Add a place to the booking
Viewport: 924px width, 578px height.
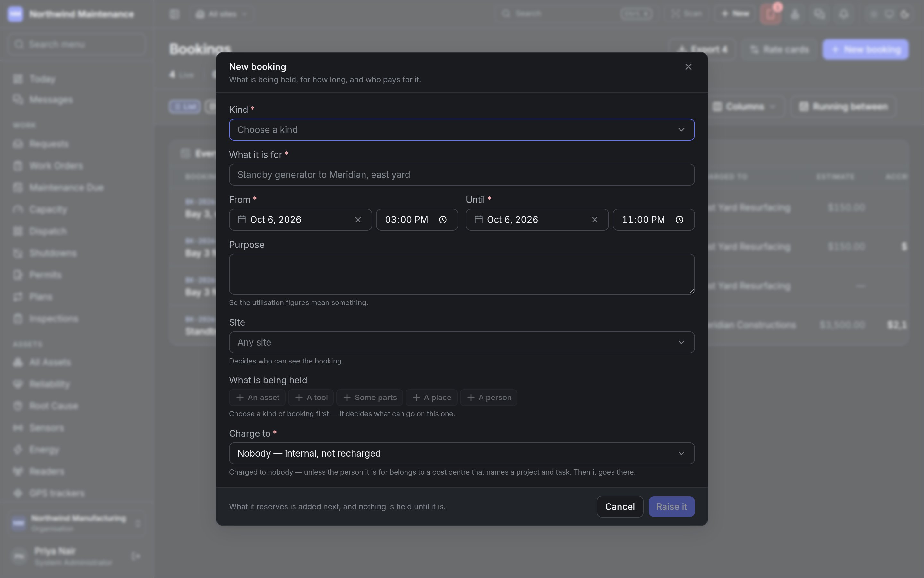click(x=432, y=398)
